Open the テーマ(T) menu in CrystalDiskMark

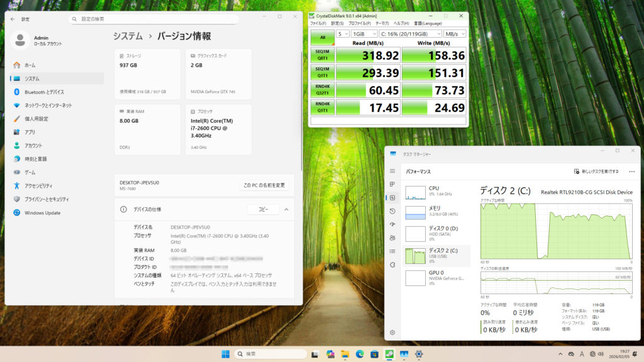(x=382, y=23)
